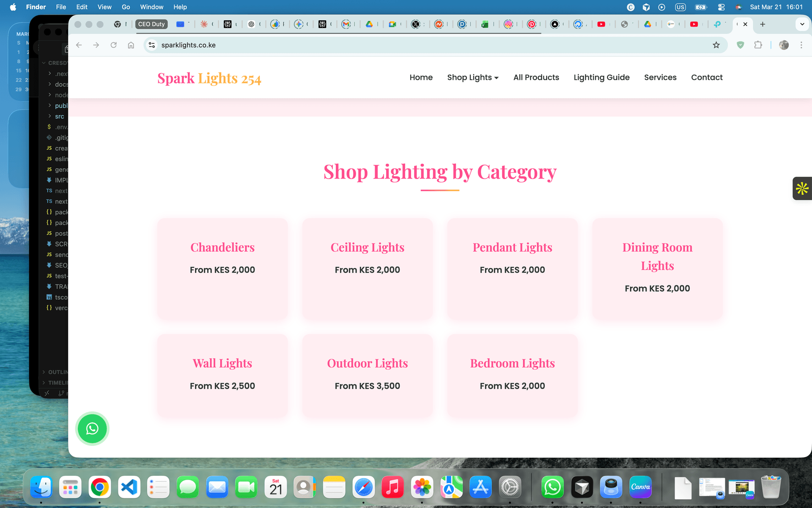Open the Ceiling Lights category card

[367, 269]
